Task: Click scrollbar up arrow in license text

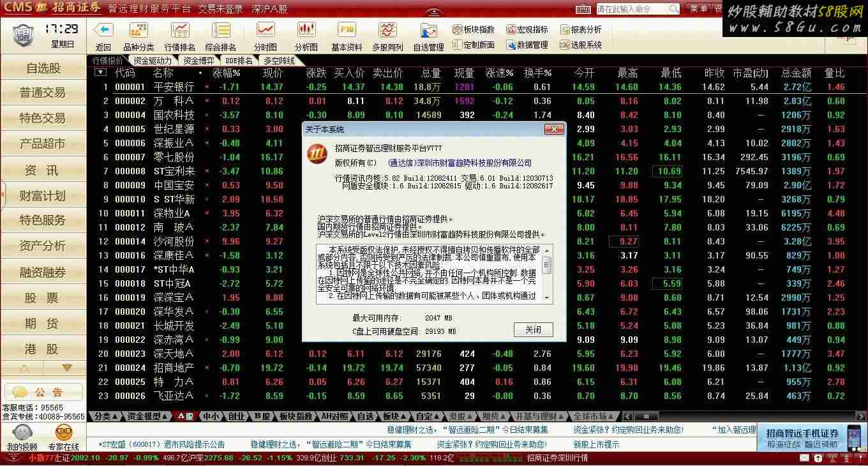Action: [547, 250]
